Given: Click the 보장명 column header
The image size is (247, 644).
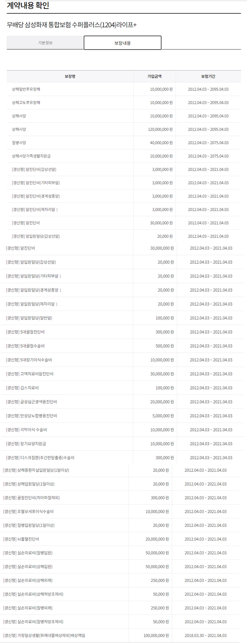Looking at the screenshot, I should tap(70, 77).
